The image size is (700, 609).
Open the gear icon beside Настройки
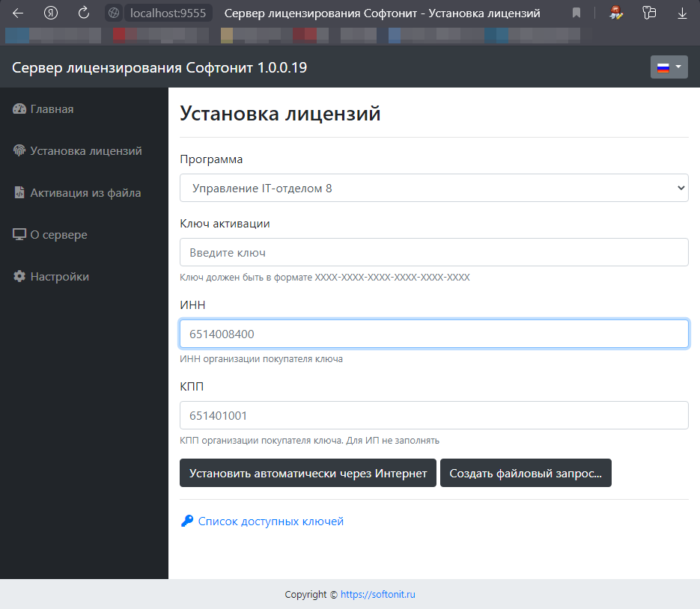(19, 276)
